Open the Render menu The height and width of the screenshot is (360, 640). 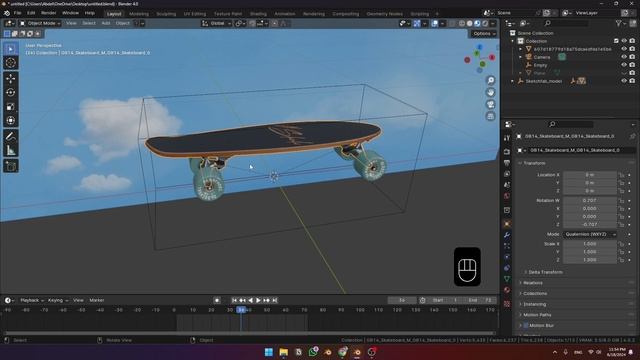(x=49, y=13)
